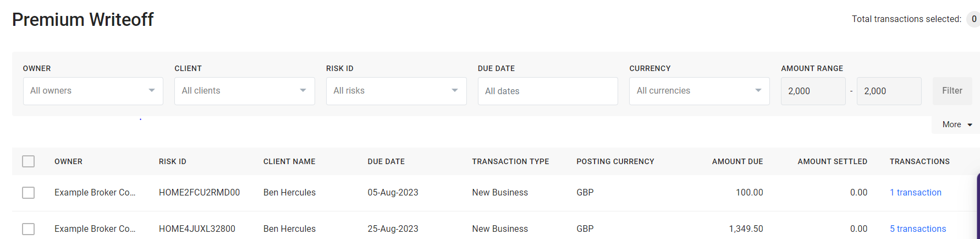Viewport: 980px width, 239px height.
Task: Tick the HOME4JUXL32800 row checkbox
Action: click(x=29, y=229)
